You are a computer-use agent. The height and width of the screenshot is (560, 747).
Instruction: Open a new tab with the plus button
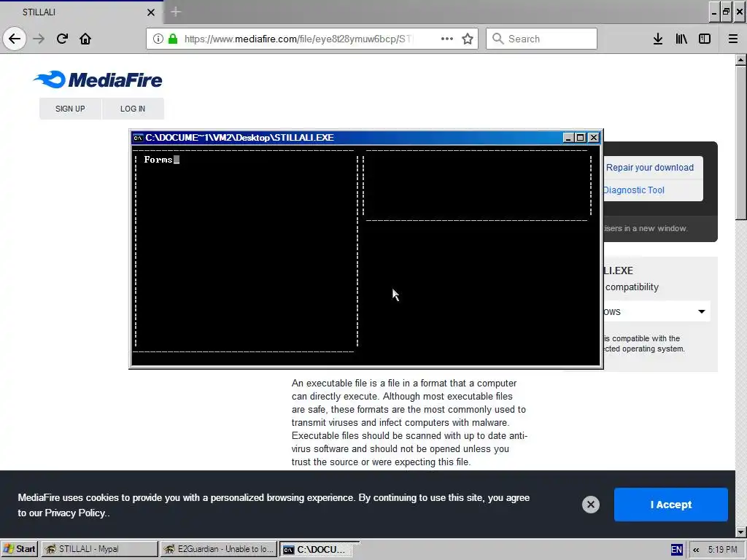click(176, 12)
